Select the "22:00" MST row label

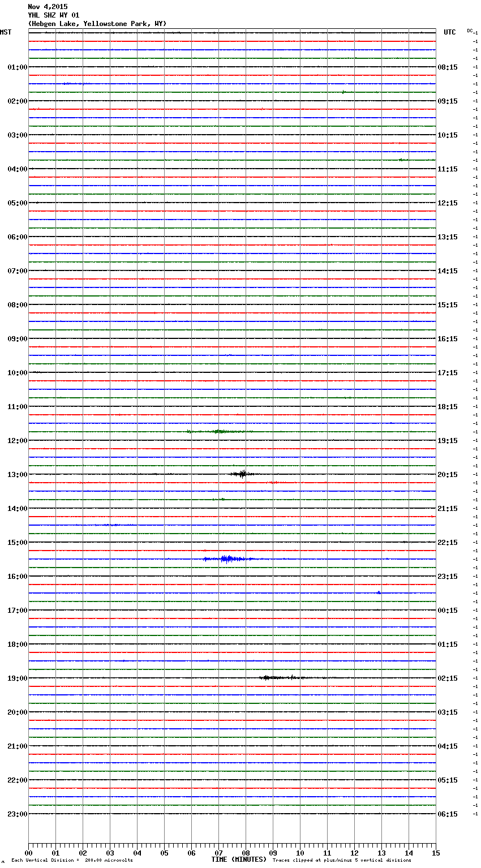point(18,780)
